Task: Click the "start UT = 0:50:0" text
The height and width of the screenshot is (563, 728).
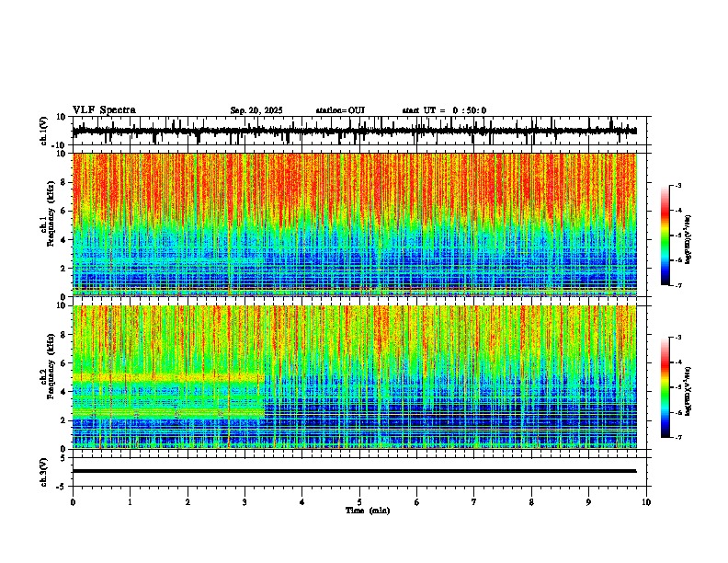Action: pyautogui.click(x=444, y=110)
